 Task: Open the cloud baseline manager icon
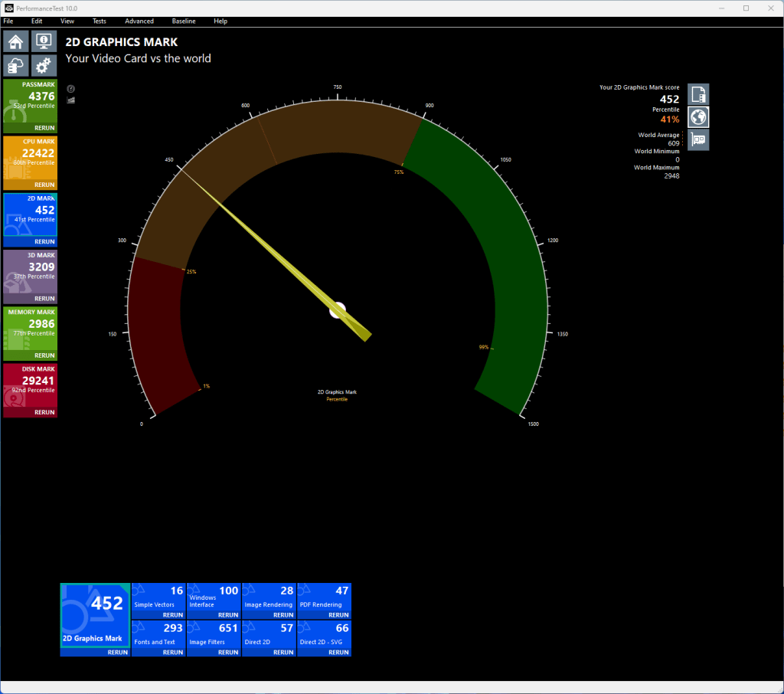coord(15,66)
